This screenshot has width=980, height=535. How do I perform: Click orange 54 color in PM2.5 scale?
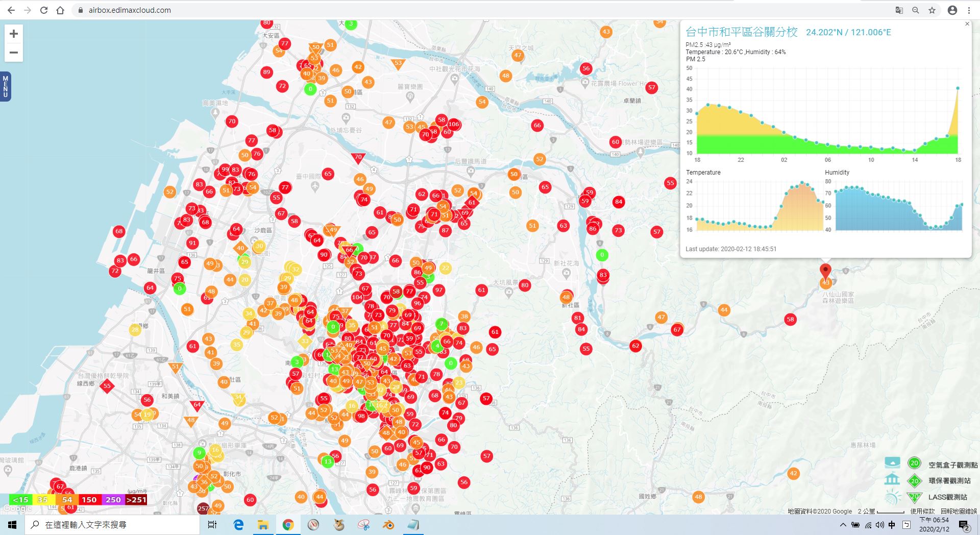(67, 500)
